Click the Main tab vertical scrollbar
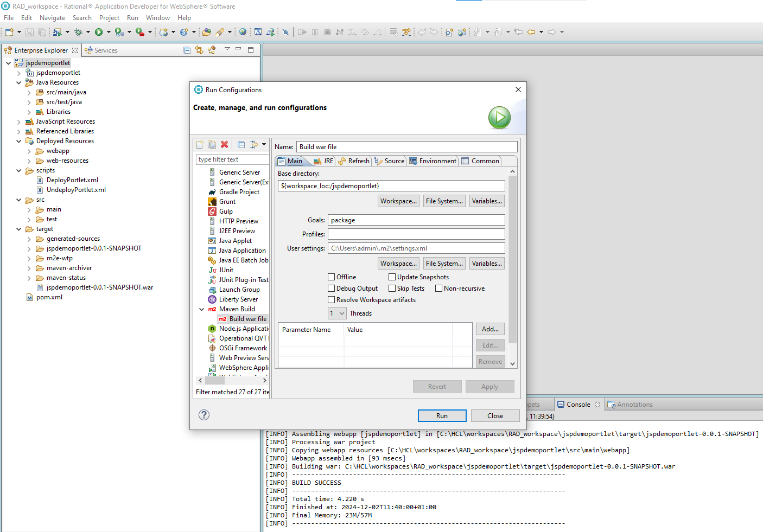Screen dimensions: 763x532 [x=513, y=268]
